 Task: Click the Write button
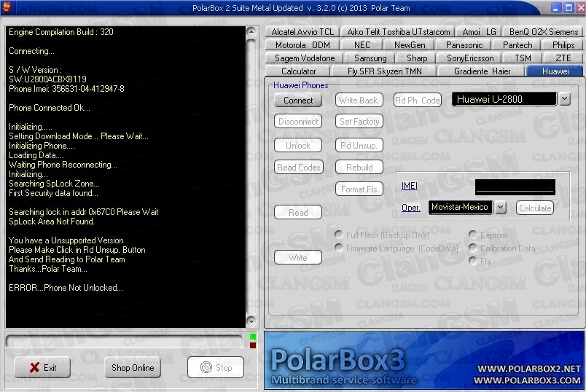[298, 257]
